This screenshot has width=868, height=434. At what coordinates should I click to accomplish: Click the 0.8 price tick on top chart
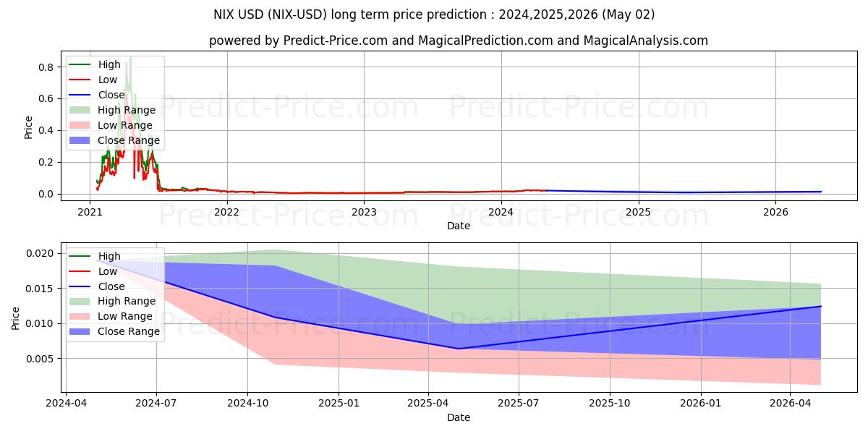pos(46,67)
